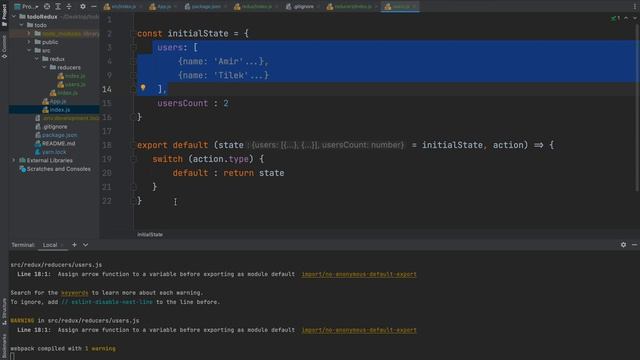Toggle fold marker on switch line 19
The image size is (640, 360).
point(133,159)
